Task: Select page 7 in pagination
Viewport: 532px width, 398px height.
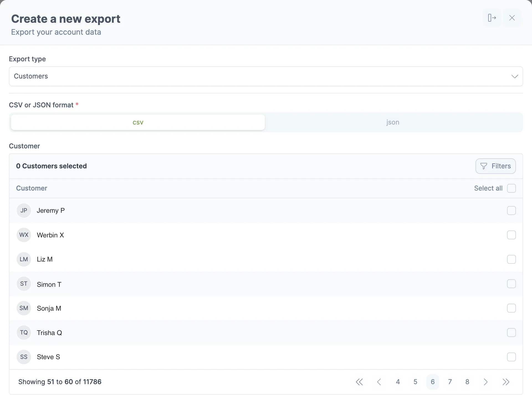Action: pyautogui.click(x=450, y=382)
